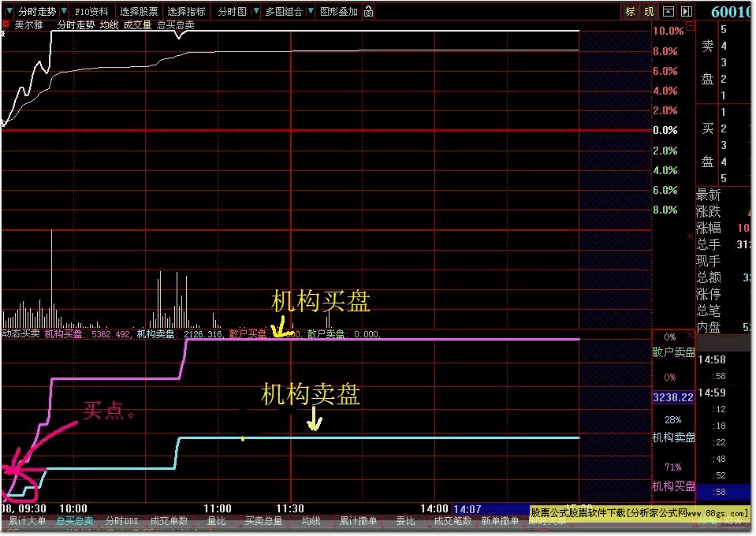Click the skip-to-end arrow icon
The width and height of the screenshot is (756, 536).
point(687,12)
